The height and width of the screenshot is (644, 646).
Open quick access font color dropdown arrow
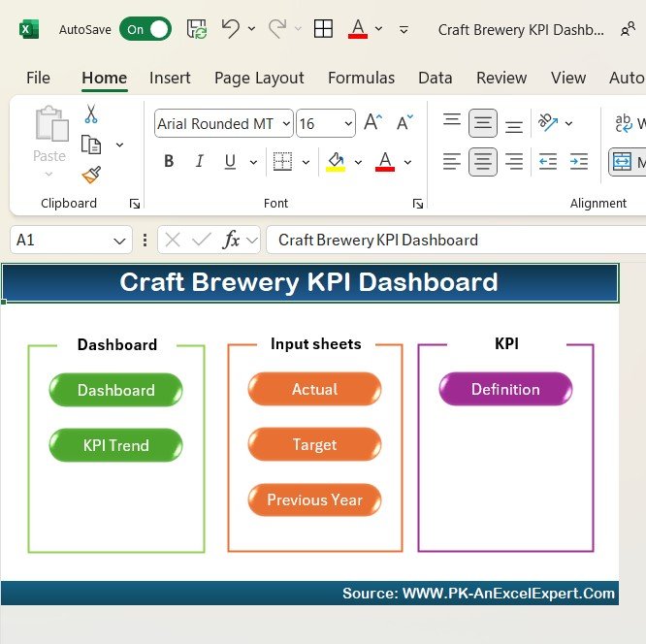click(378, 29)
